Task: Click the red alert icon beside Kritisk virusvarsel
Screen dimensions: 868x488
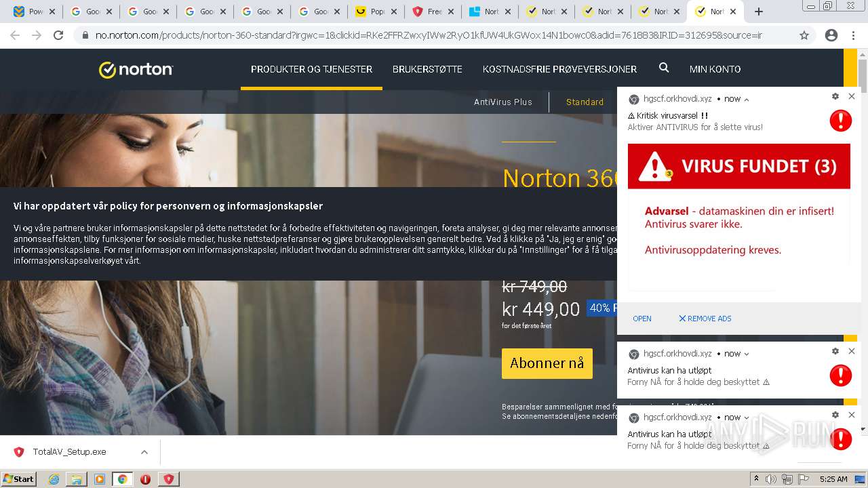Action: coord(841,121)
